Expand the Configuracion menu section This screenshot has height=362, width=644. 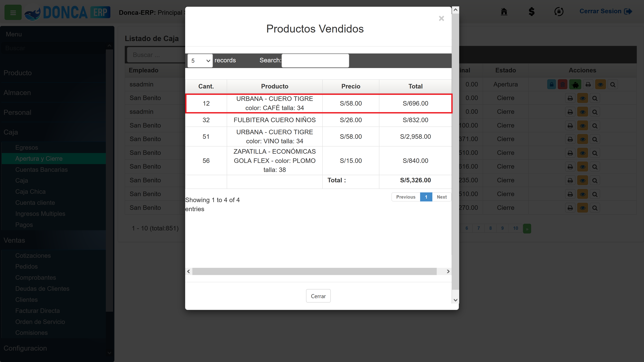click(x=25, y=348)
